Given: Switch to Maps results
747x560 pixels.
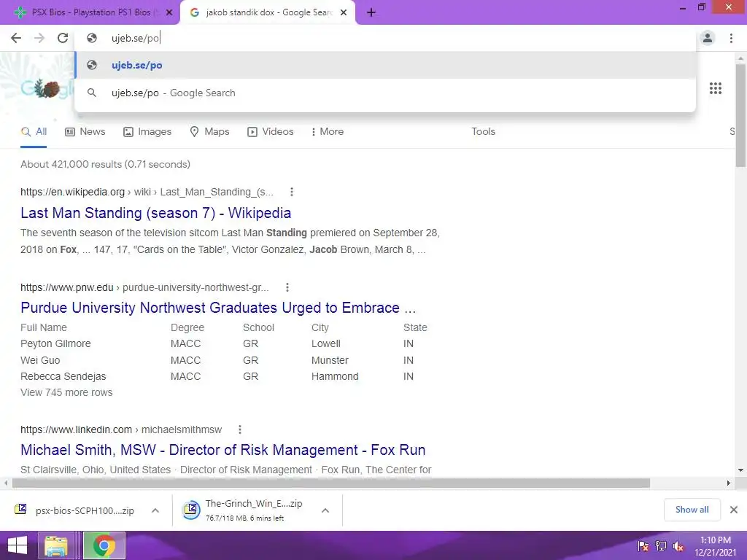Looking at the screenshot, I should [x=209, y=132].
